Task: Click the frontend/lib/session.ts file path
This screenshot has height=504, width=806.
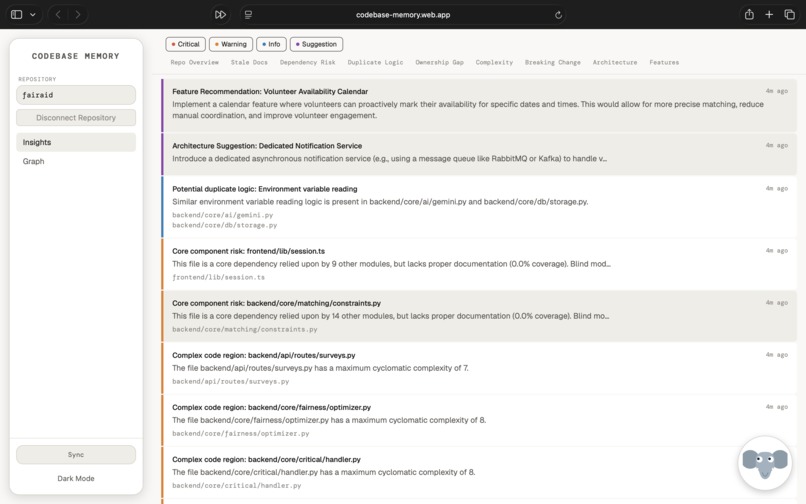Action: point(218,277)
